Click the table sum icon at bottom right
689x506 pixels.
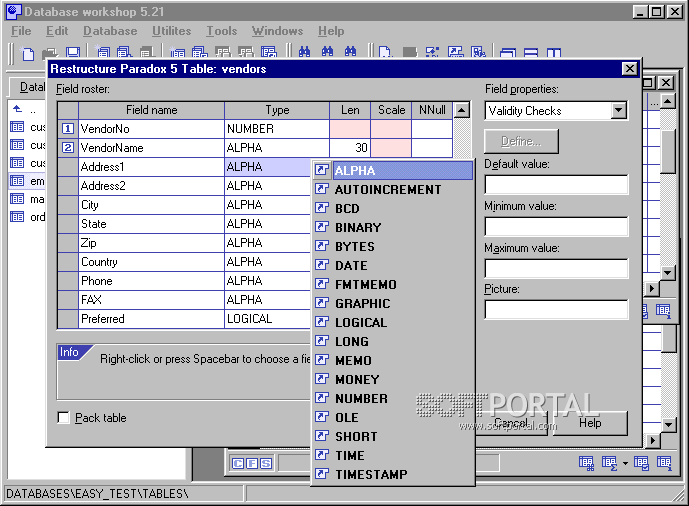pyautogui.click(x=609, y=463)
